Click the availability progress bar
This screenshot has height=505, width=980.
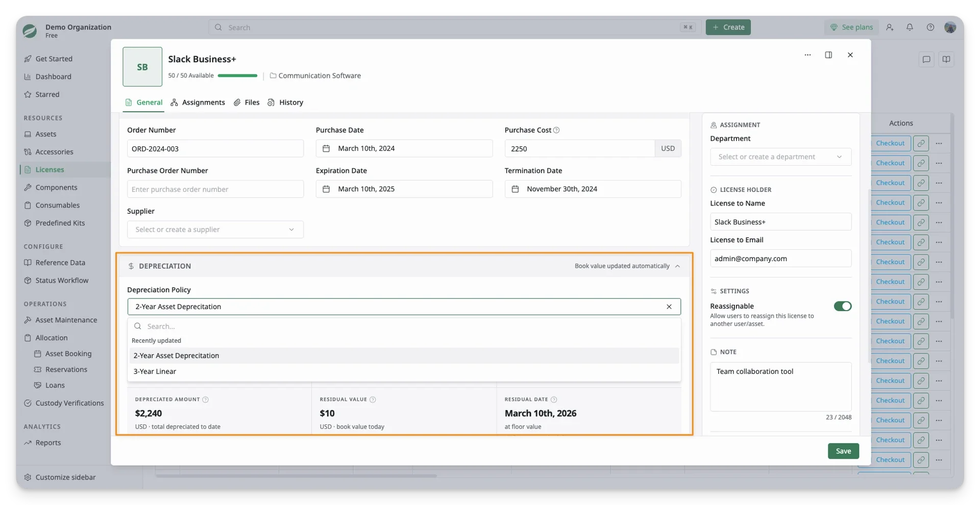237,75
